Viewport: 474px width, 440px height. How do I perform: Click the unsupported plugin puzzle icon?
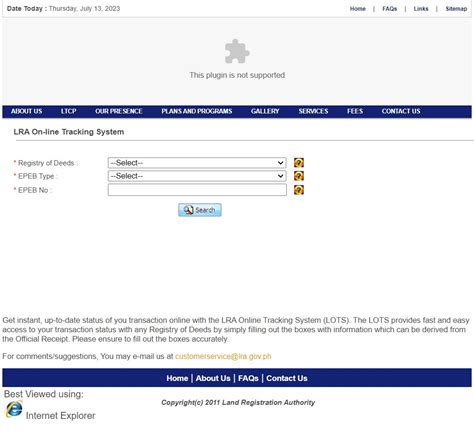tap(237, 51)
